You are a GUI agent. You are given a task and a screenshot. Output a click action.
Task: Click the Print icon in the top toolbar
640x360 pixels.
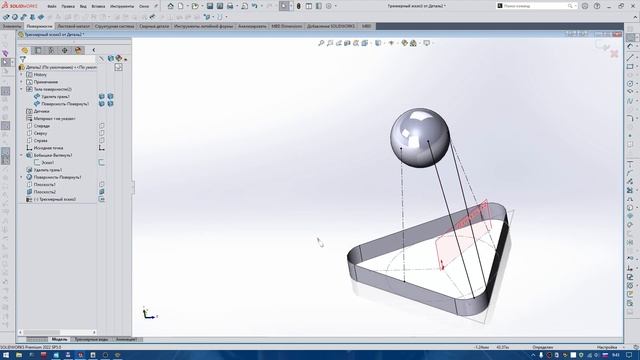coord(230,6)
